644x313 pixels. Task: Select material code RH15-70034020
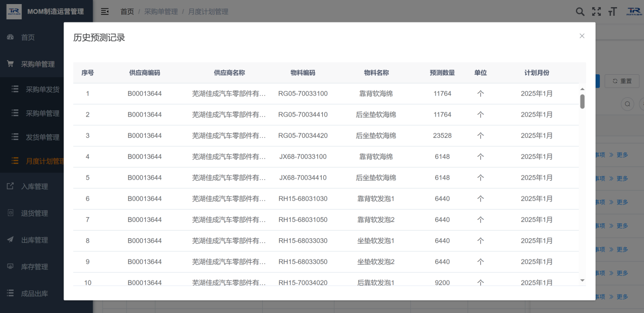pyautogui.click(x=303, y=282)
